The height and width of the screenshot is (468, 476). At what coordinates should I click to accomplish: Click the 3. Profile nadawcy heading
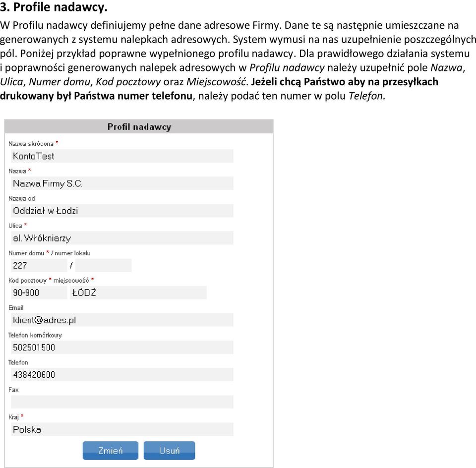(x=54, y=7)
